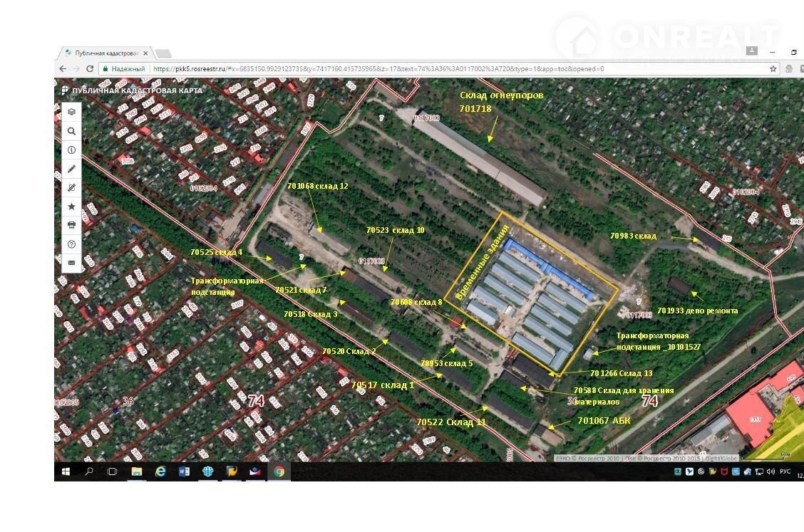Open favorites with the star sidebar icon
The height and width of the screenshot is (532, 804).
[x=71, y=207]
